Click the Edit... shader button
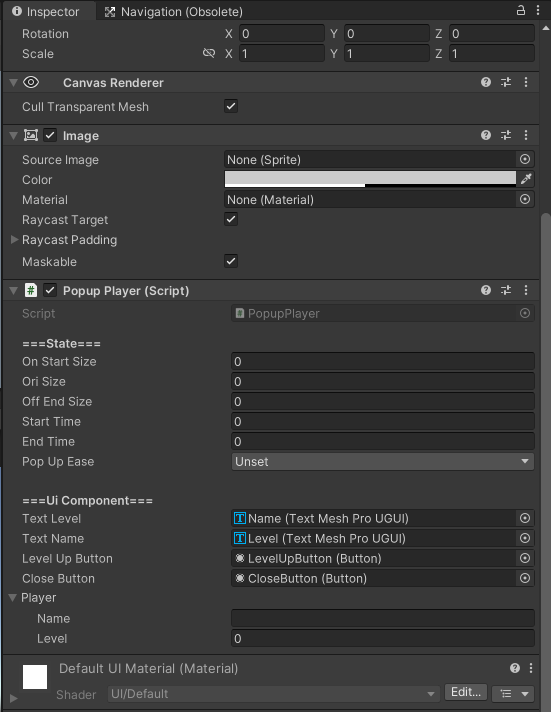The height and width of the screenshot is (712, 551). click(x=466, y=692)
